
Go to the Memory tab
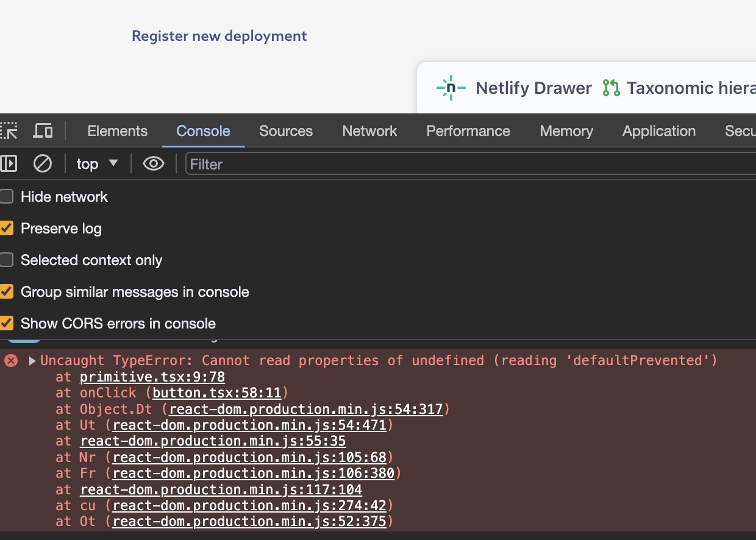[566, 131]
